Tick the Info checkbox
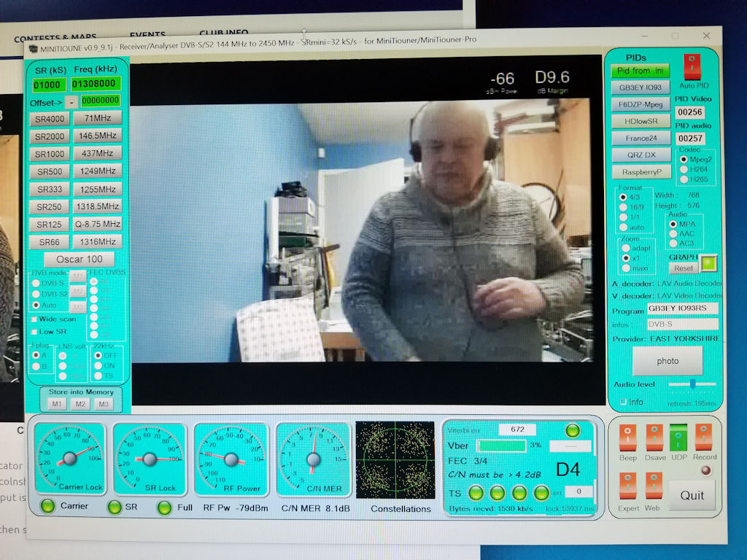This screenshot has height=560, width=747. (x=623, y=402)
